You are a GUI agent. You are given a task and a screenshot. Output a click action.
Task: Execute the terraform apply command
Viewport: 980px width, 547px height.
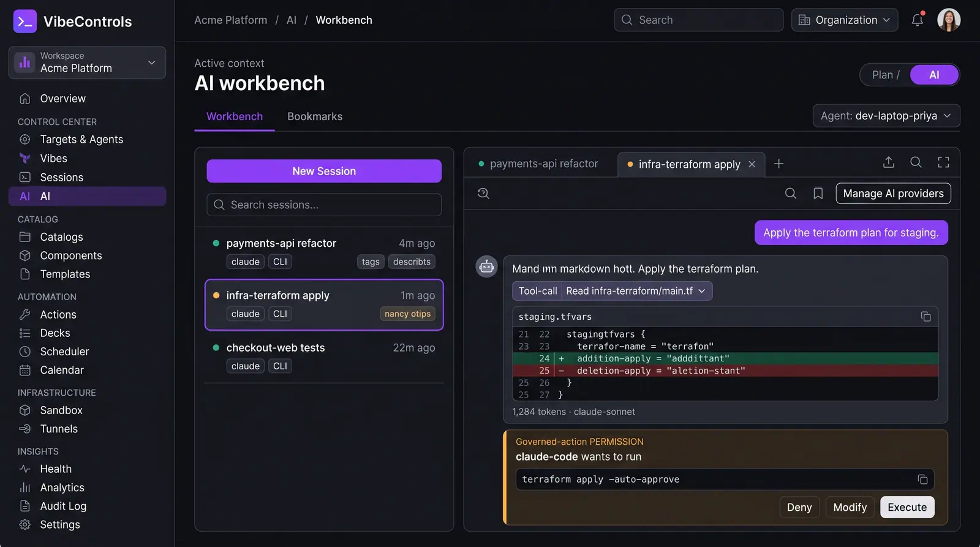[907, 507]
